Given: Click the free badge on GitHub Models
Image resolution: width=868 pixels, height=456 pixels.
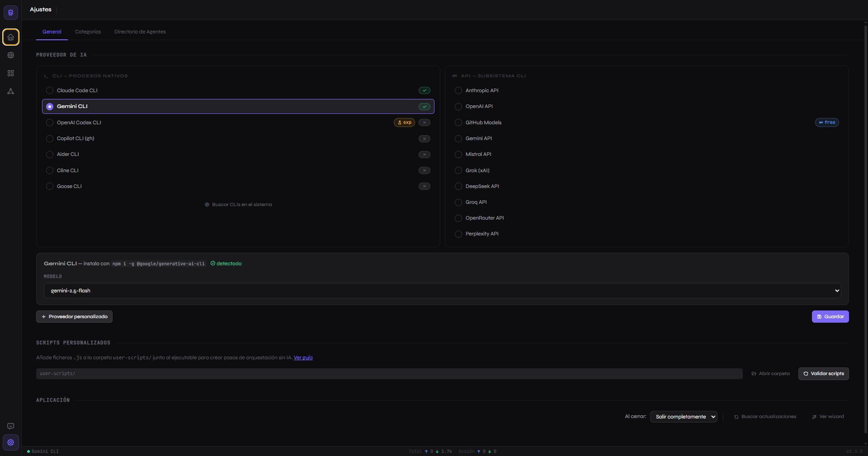Looking at the screenshot, I should pos(827,122).
